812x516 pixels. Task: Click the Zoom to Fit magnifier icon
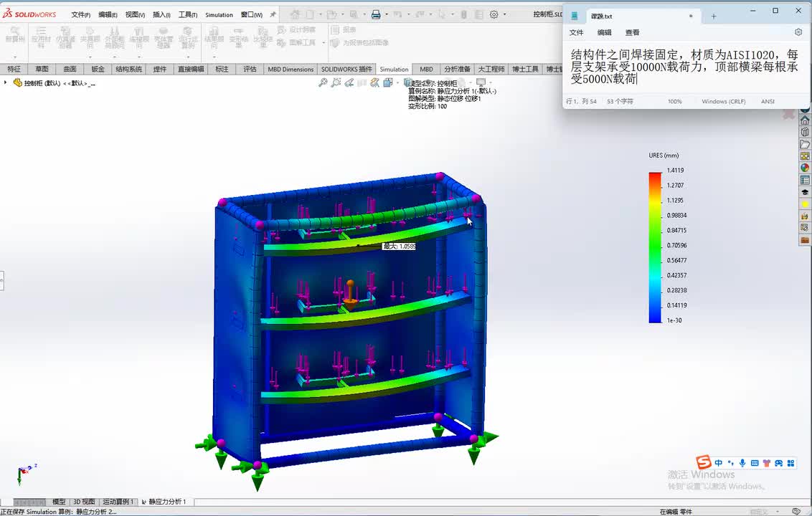(323, 82)
